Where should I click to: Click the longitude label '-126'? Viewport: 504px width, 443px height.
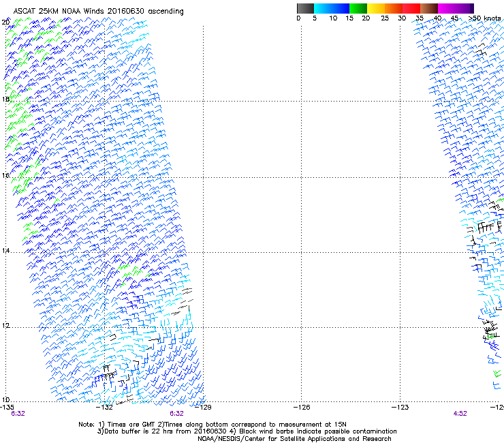pos(302,407)
